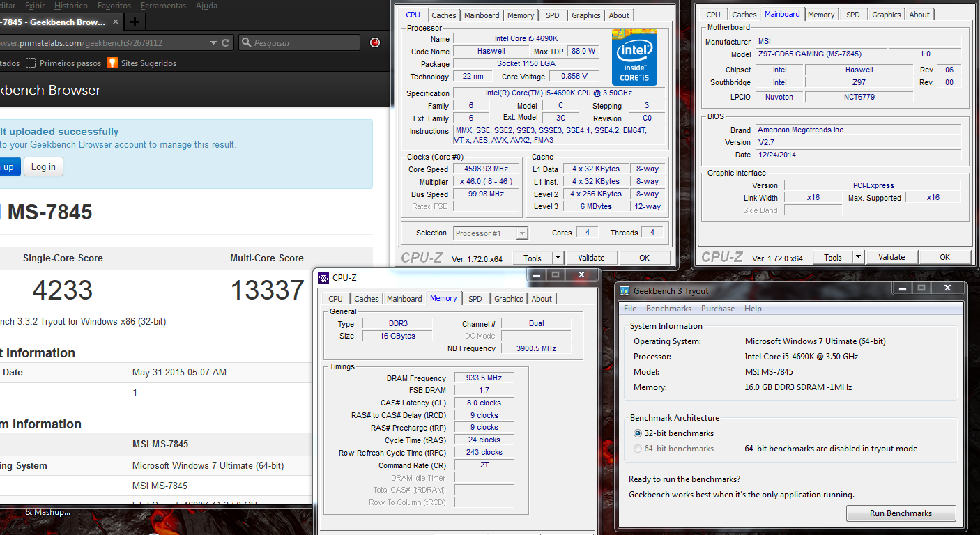980x535 pixels.
Task: Open the Benchmarks menu in Geekbench 3
Action: pos(668,309)
